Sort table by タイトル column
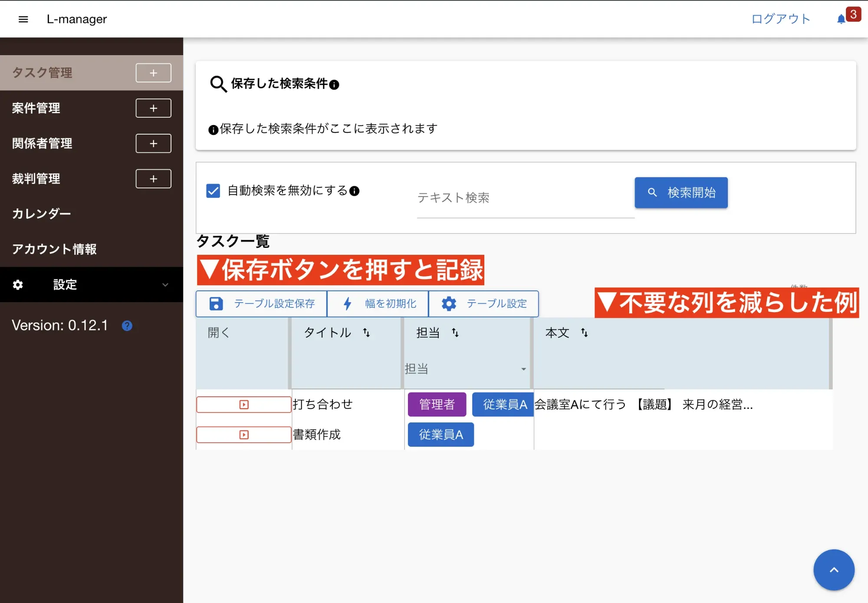 point(366,333)
